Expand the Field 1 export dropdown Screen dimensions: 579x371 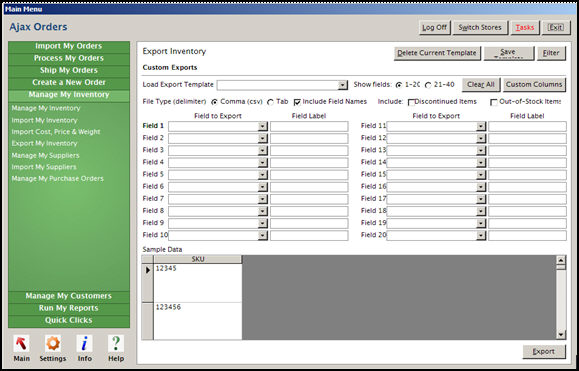263,126
